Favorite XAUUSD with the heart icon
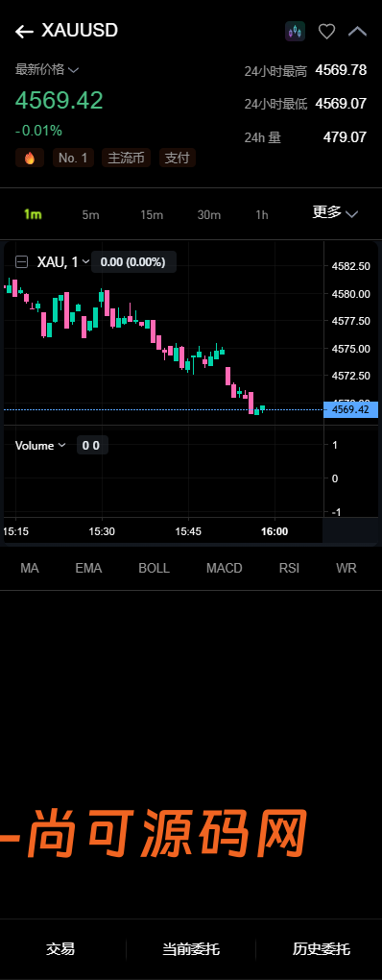The image size is (382, 980). pos(326,32)
